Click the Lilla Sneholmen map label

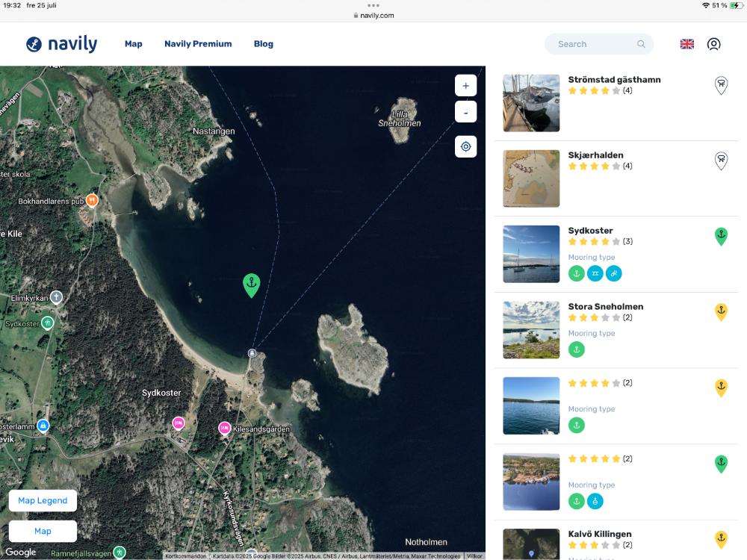[399, 119]
